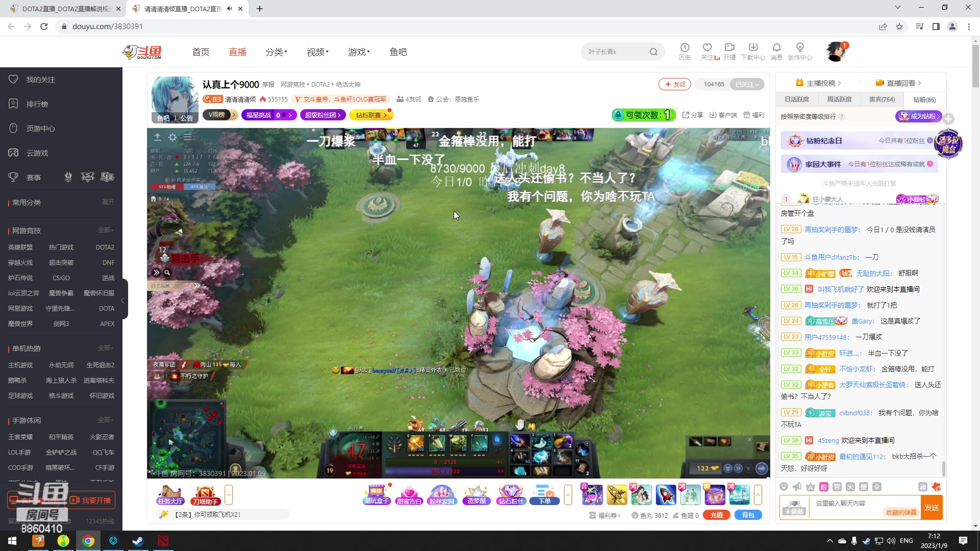The image size is (980, 551).
Task: Open the 背包 backpack button
Action: click(x=748, y=515)
